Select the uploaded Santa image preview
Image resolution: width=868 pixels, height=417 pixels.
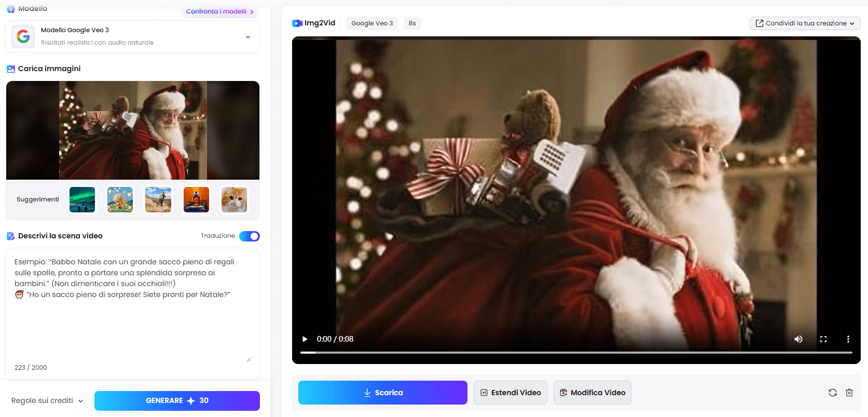pos(133,130)
